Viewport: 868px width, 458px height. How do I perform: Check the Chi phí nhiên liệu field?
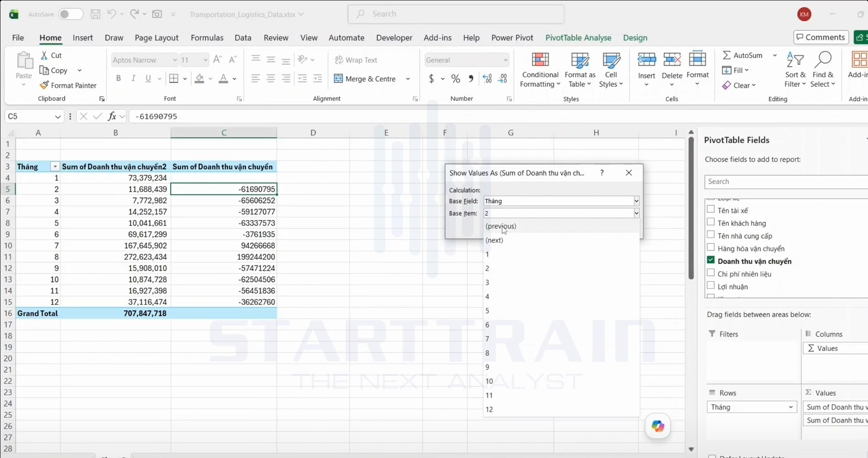[x=711, y=273]
